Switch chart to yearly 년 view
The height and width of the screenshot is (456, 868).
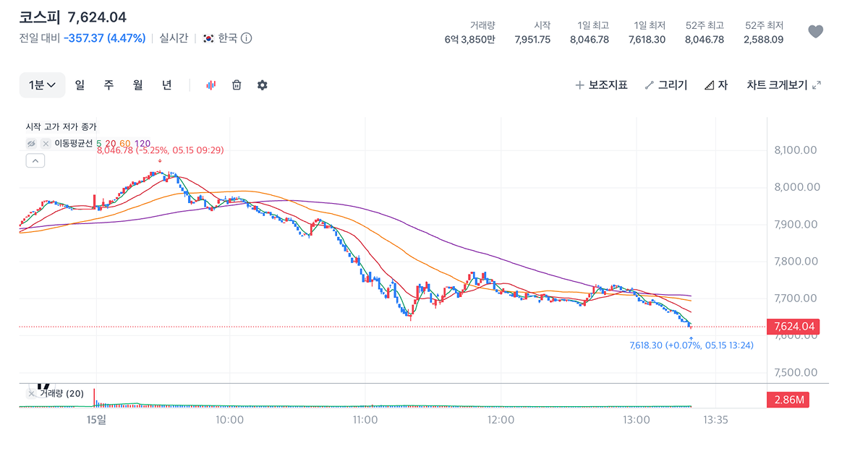click(x=166, y=85)
